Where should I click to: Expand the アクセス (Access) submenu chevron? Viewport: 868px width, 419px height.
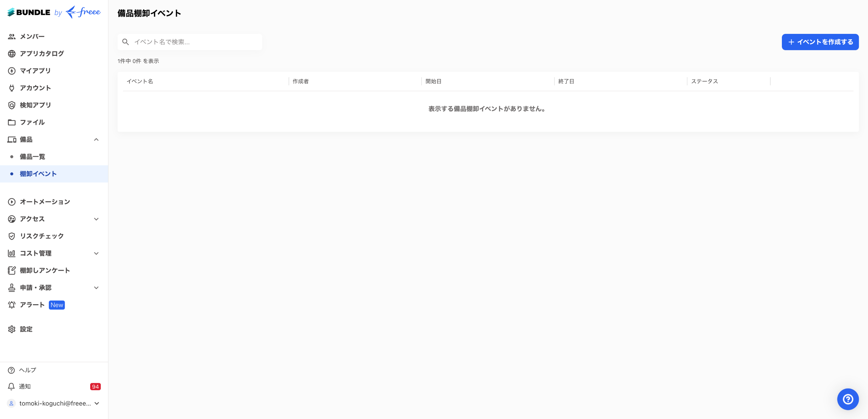(x=96, y=219)
